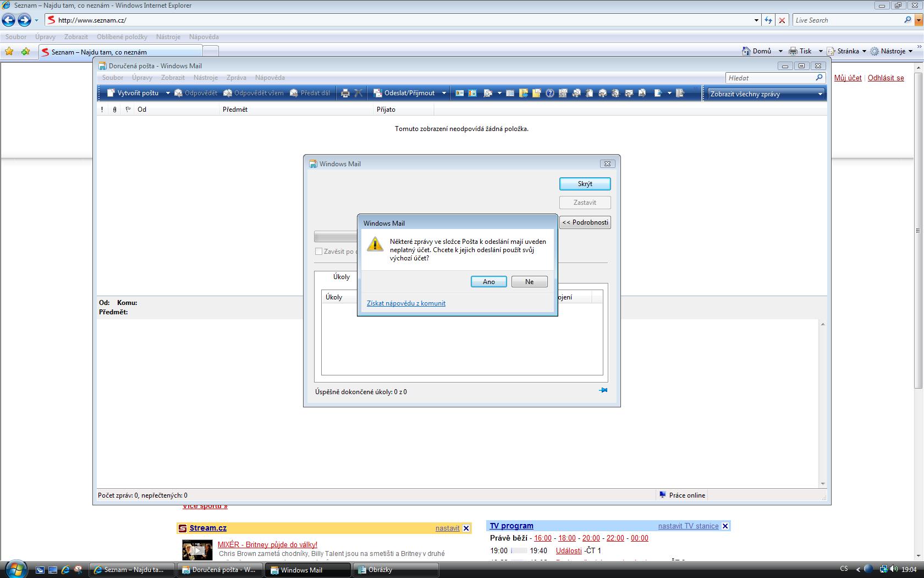Open the Nástroje menu in Windows Mail

(x=206, y=78)
